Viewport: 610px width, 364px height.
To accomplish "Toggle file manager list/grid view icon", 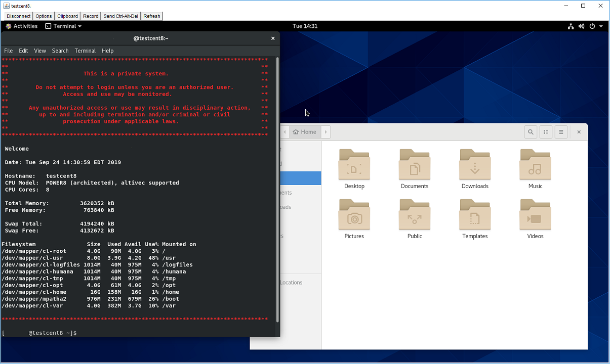I will pyautogui.click(x=546, y=132).
